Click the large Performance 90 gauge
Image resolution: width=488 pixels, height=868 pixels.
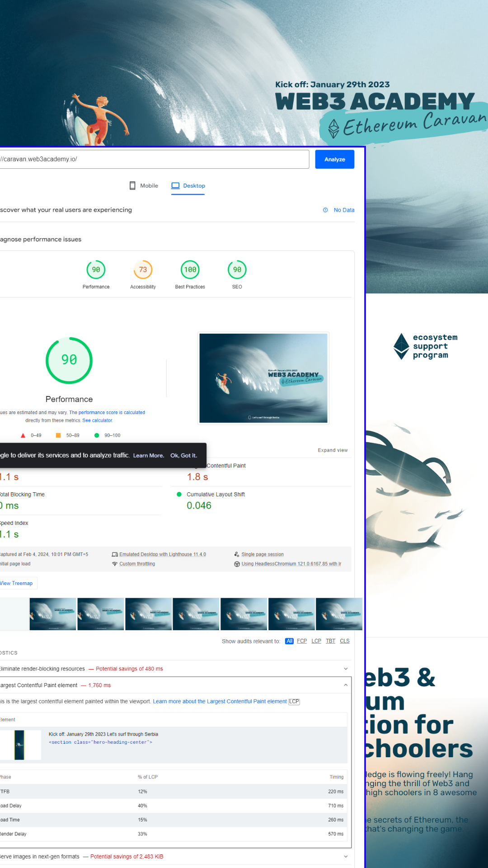point(69,360)
